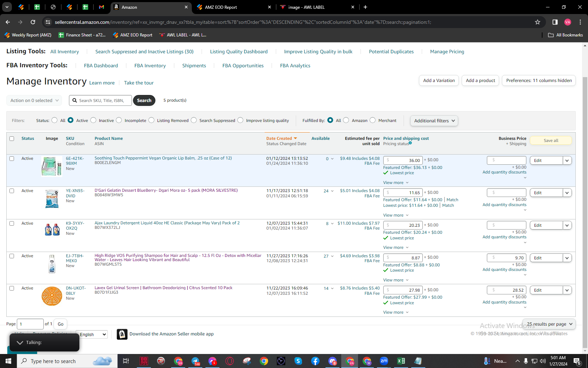Select checkbox for Lavex Gel Urinal Screen row
This screenshot has height=368, width=588.
coord(12,288)
